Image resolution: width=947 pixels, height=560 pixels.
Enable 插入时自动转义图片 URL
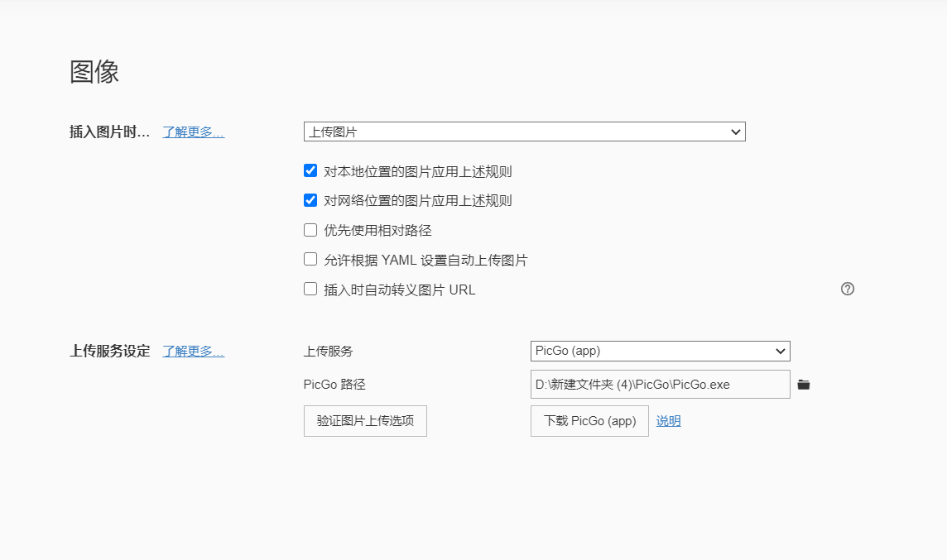(x=310, y=289)
